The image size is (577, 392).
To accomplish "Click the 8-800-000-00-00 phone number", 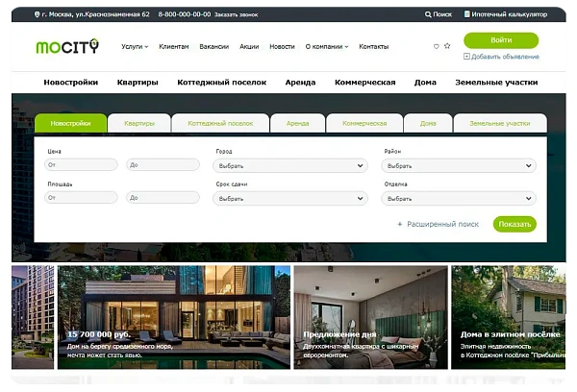I will tap(185, 14).
